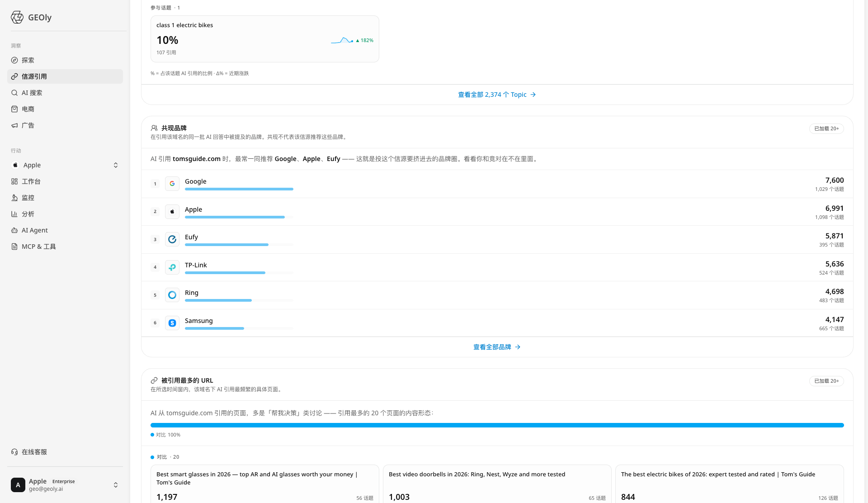Click the Ring brand logo
Viewport: 868px width, 503px height.
click(x=172, y=295)
